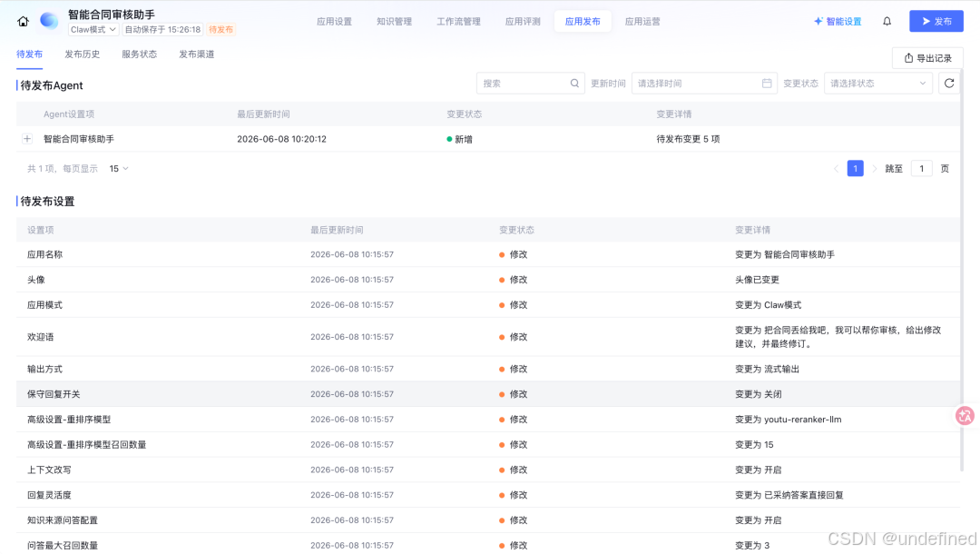Click 高级设置-重排序模型 row name
This screenshot has height=554, width=980.
pyautogui.click(x=69, y=420)
